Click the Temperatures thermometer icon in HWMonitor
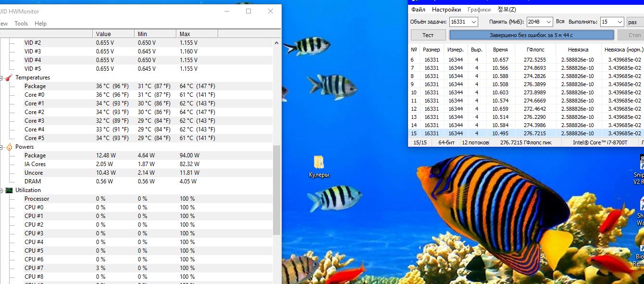The width and height of the screenshot is (644, 284). point(9,77)
